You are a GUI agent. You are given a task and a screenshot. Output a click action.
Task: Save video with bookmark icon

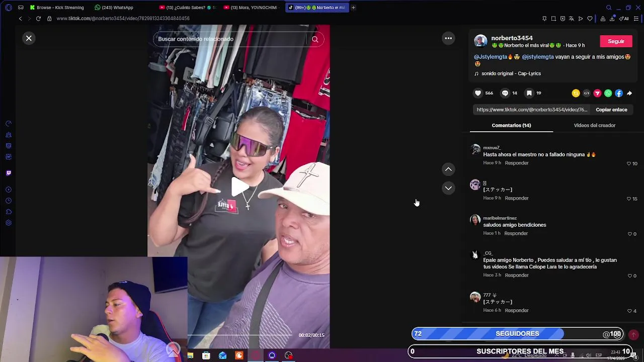click(x=529, y=93)
